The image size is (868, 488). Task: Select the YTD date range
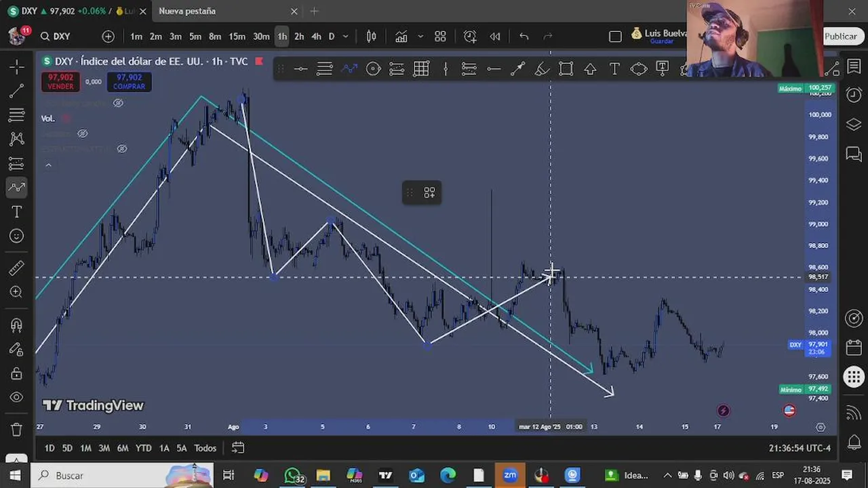point(143,448)
